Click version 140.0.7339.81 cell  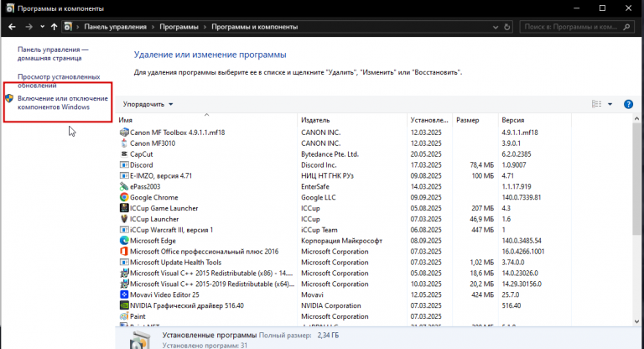tap(522, 197)
